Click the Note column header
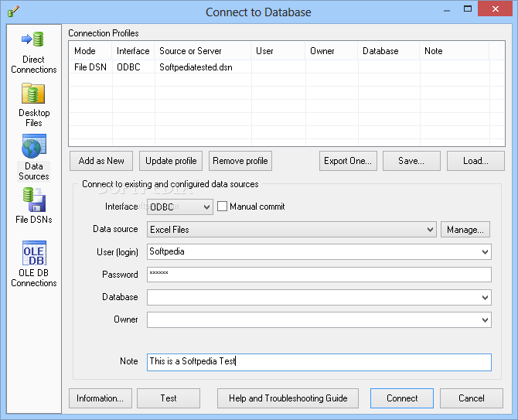Image resolution: width=518 pixels, height=420 pixels. pyautogui.click(x=455, y=51)
